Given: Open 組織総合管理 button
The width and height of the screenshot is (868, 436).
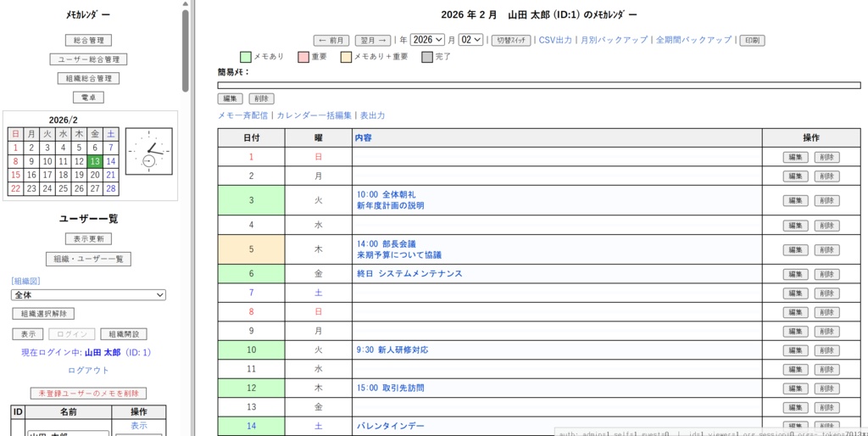Looking at the screenshot, I should pos(88,78).
